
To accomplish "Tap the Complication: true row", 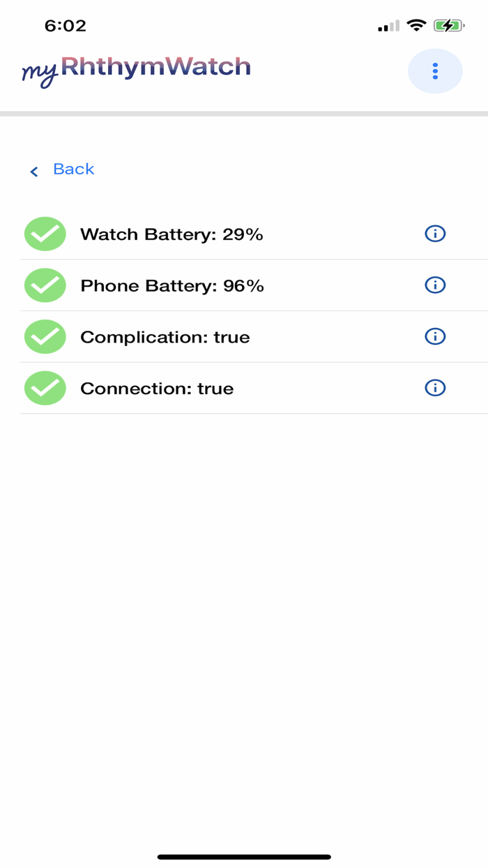I will (165, 336).
